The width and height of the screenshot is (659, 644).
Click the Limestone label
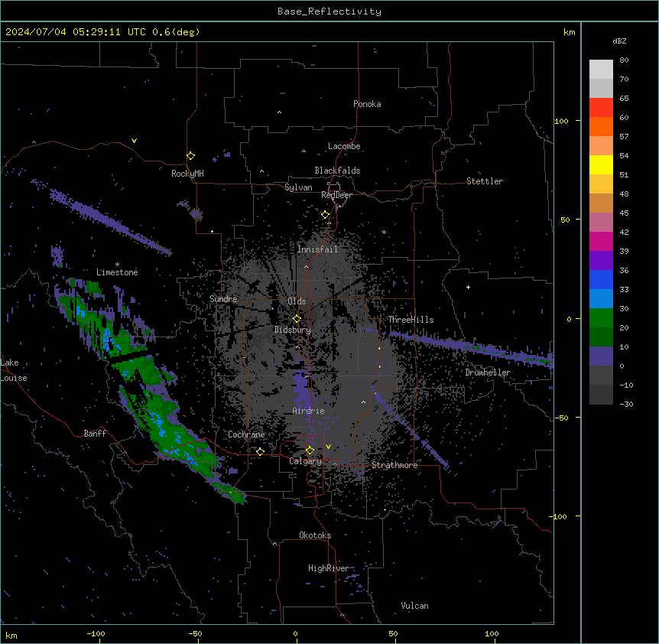pos(117,272)
